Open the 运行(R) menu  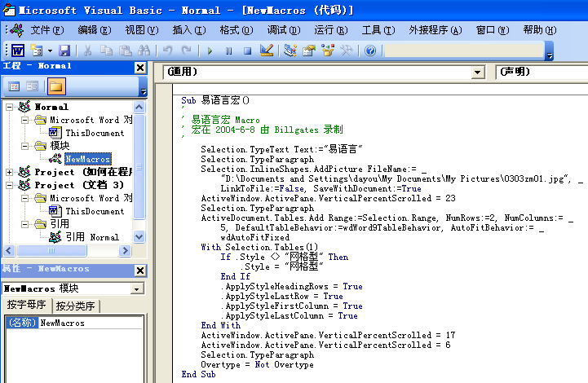point(331,30)
